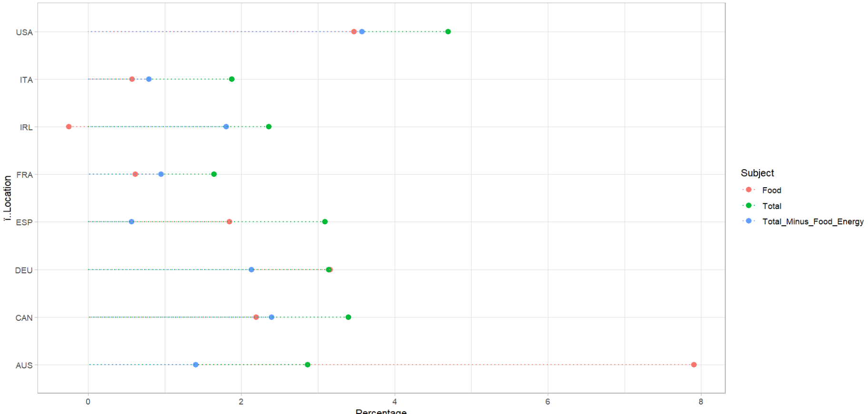Viewport: 868px width, 414px height.
Task: Select the green Total point for DEU
Action: click(328, 270)
